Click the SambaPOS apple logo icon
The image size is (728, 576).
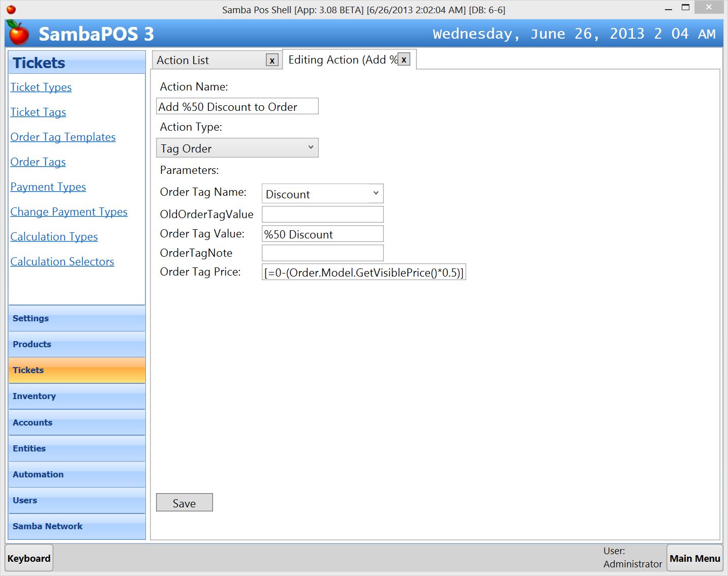point(19,34)
